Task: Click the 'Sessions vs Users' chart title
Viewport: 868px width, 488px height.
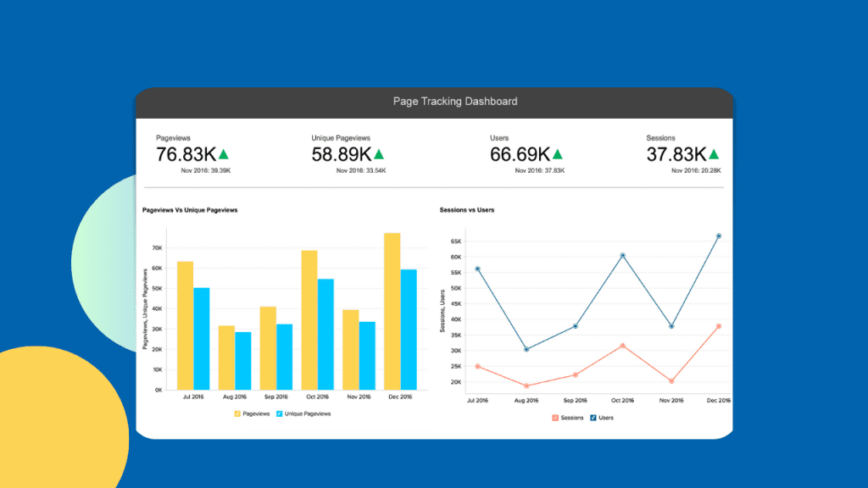Action: 467,210
